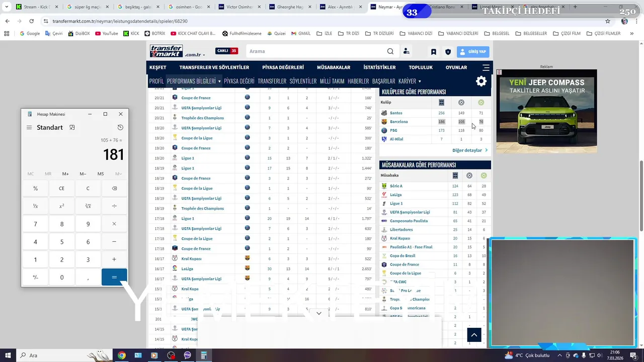Click the calculator equals button

click(x=114, y=277)
